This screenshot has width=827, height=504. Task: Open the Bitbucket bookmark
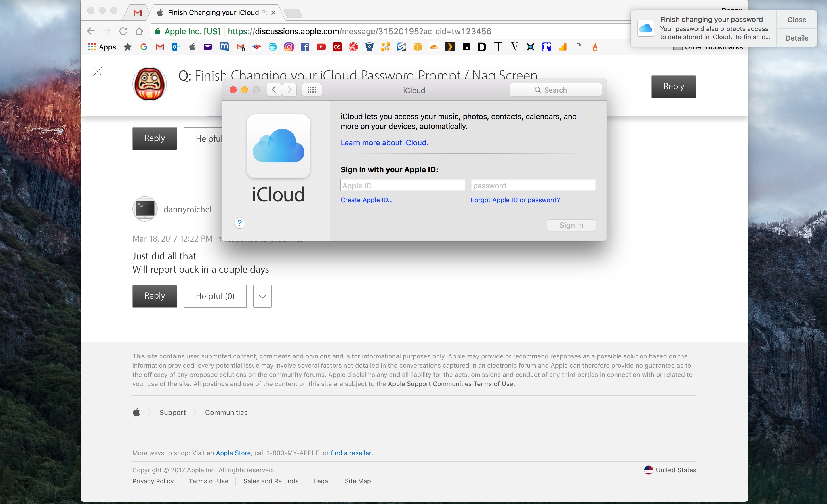click(369, 47)
